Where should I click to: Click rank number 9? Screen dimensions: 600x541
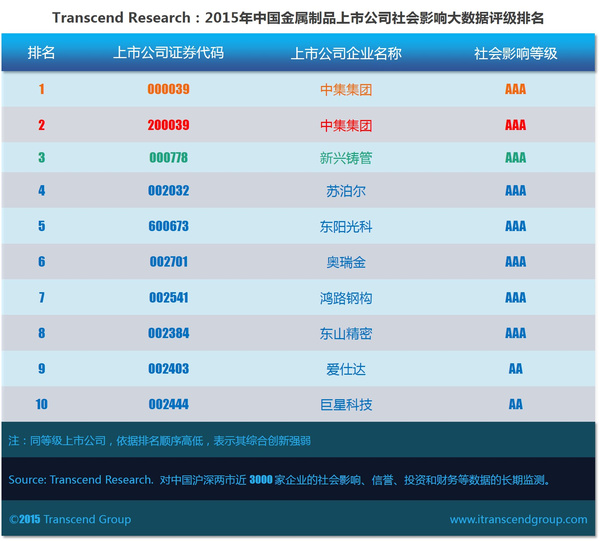click(41, 369)
